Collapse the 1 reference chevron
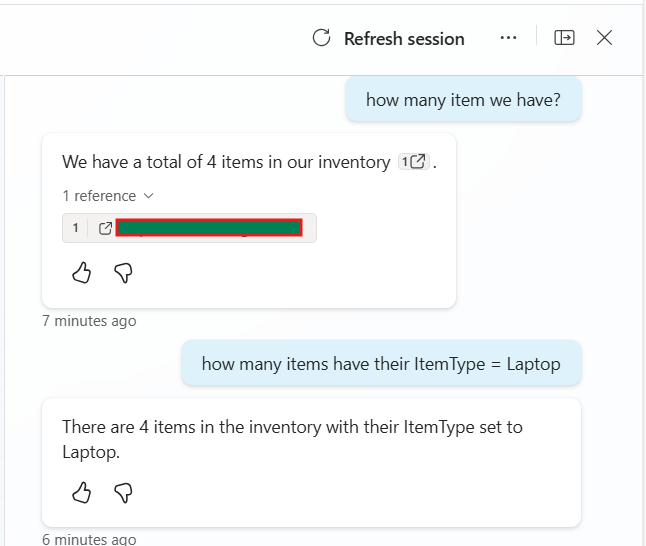Image resolution: width=646 pixels, height=546 pixels. tap(149, 196)
